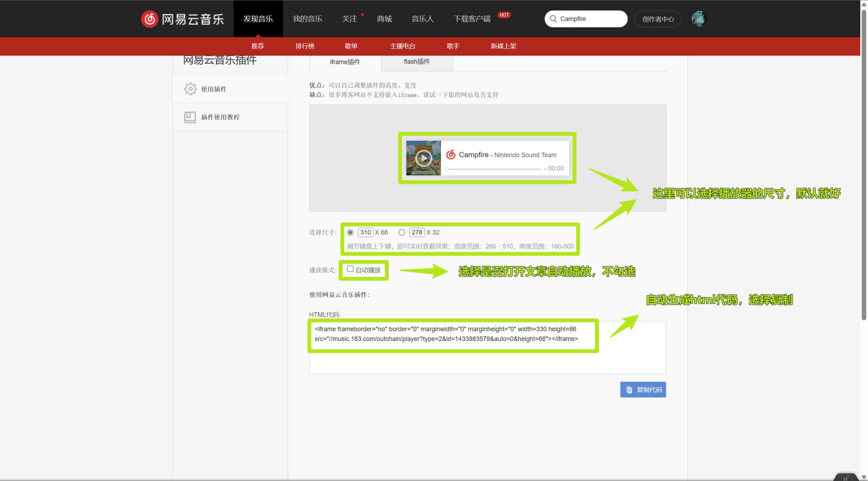
Task: Switch to the flash插件 tab
Action: coord(416,62)
